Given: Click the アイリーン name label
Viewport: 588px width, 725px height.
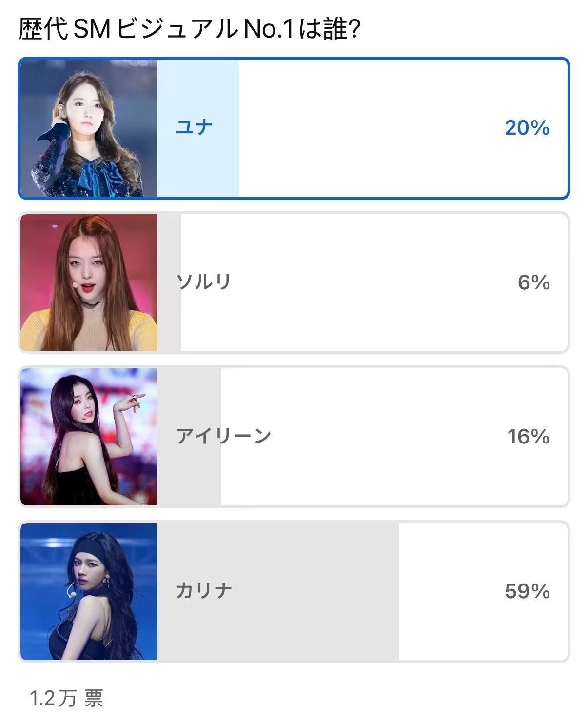Looking at the screenshot, I should pyautogui.click(x=223, y=436).
